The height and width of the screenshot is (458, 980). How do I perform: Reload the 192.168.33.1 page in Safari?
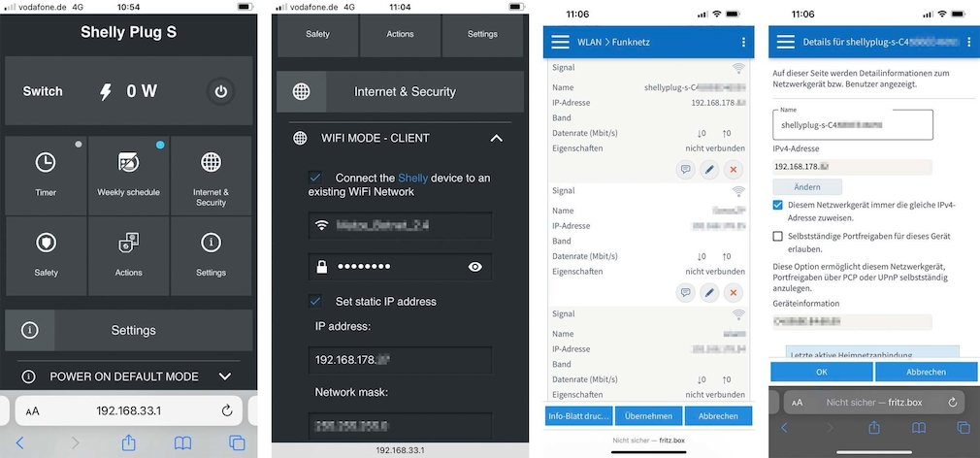point(227,410)
